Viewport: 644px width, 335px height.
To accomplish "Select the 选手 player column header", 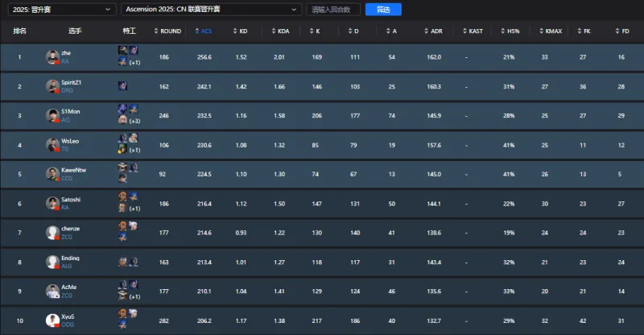I will point(75,31).
